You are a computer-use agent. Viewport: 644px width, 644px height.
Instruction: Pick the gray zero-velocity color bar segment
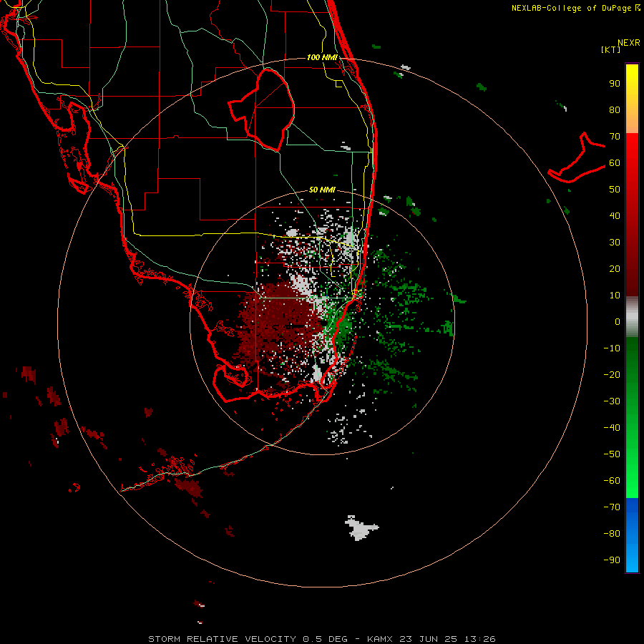(x=632, y=316)
